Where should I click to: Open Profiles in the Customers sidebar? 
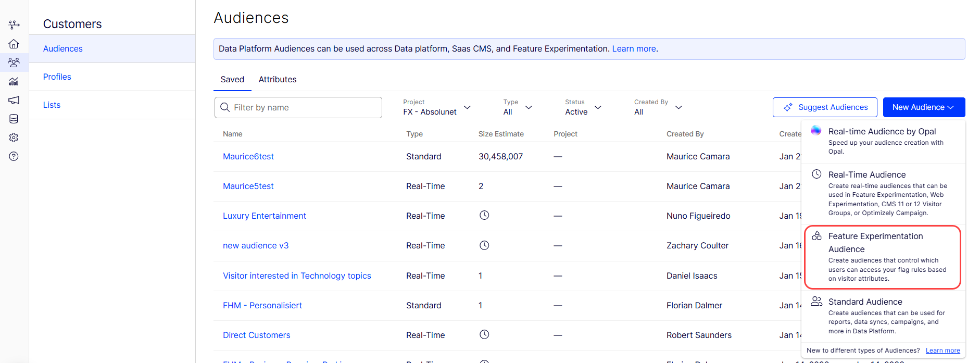point(57,77)
